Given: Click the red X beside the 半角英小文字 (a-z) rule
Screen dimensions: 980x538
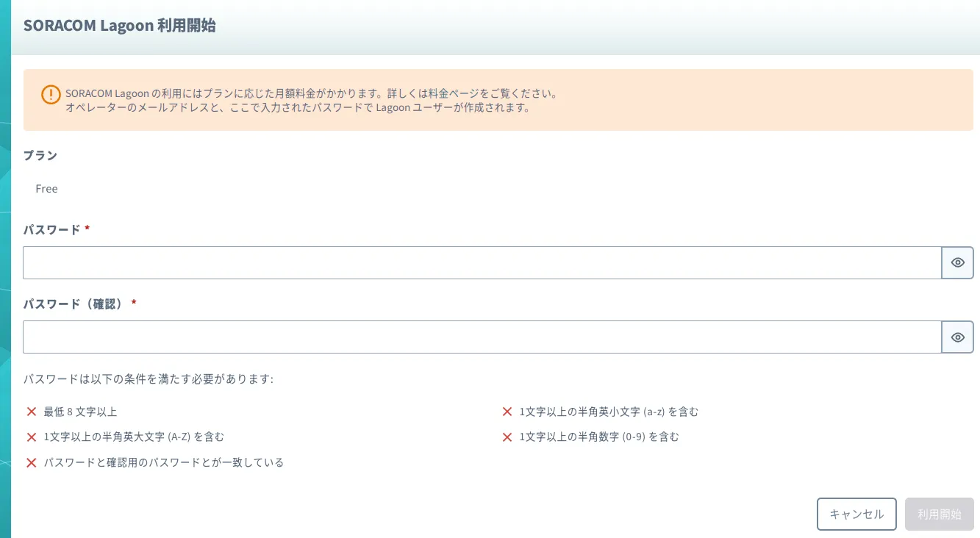Looking at the screenshot, I should tap(507, 412).
